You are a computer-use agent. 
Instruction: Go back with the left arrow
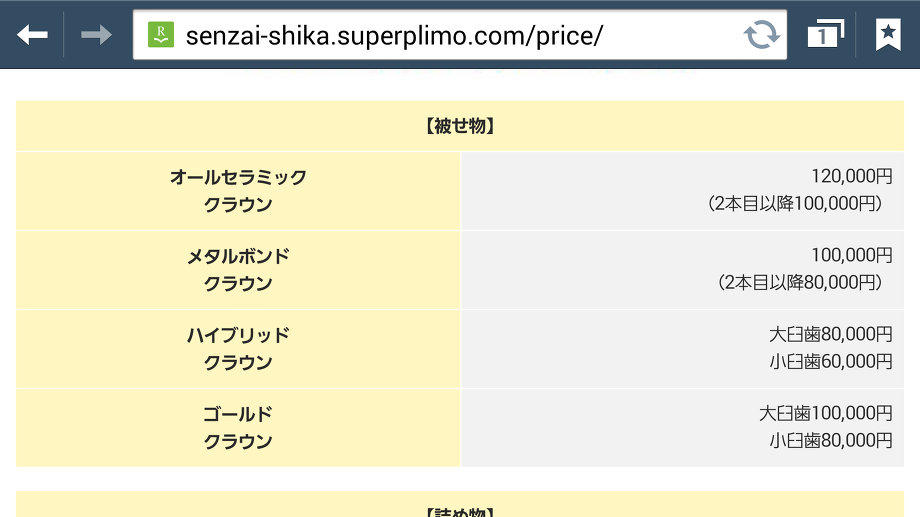tap(32, 35)
